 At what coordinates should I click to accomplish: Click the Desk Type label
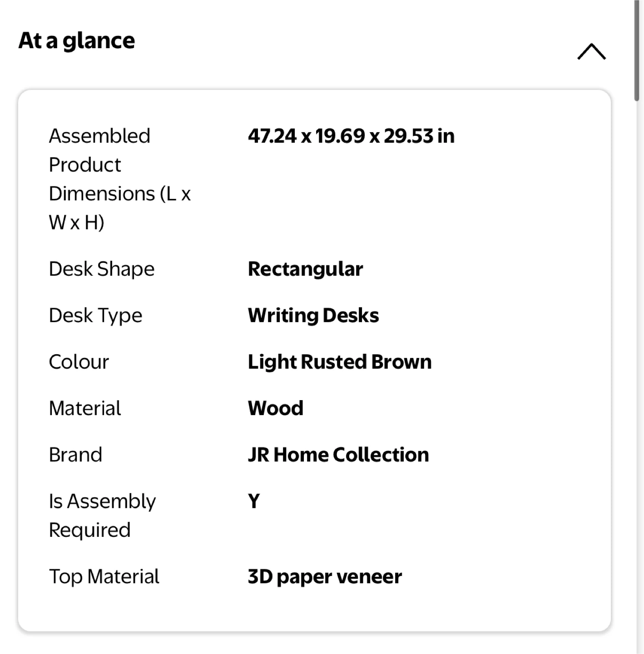tap(95, 315)
